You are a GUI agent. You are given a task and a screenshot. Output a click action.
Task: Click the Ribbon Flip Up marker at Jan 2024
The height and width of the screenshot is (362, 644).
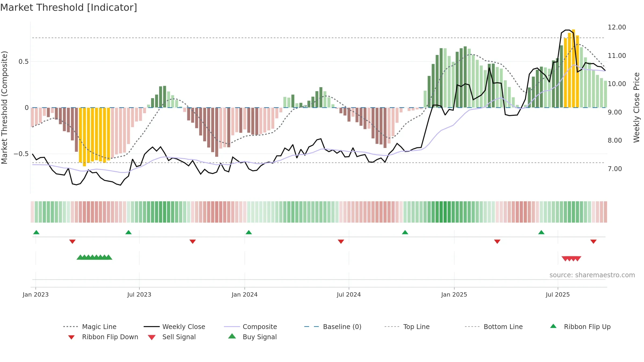tap(249, 232)
